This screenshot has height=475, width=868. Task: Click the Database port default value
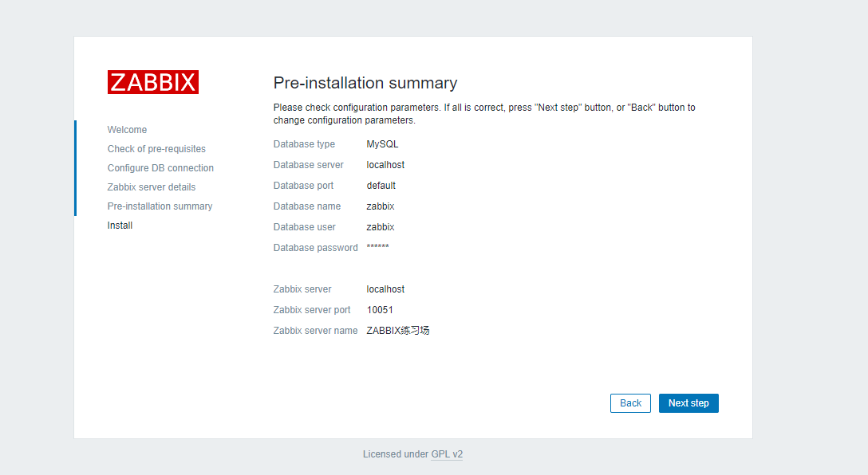381,186
